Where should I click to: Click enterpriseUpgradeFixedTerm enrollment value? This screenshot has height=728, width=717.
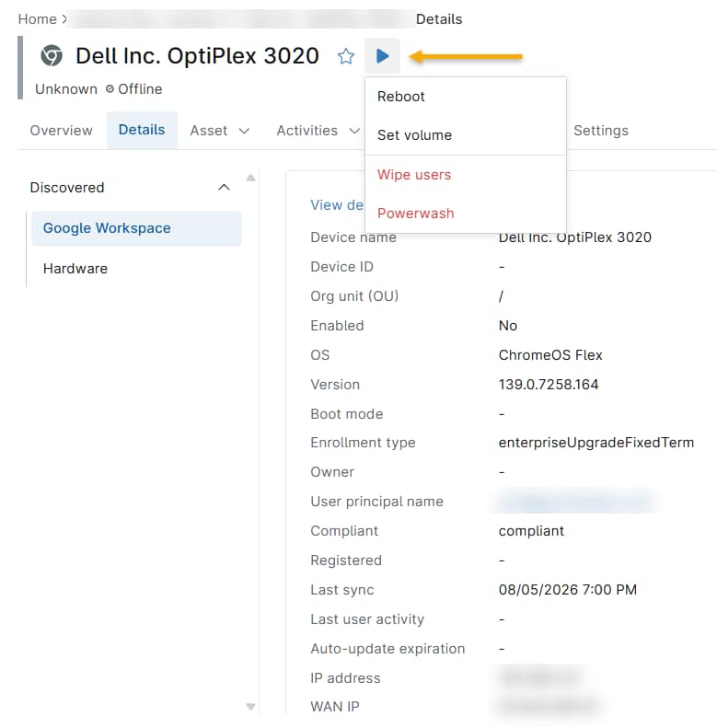point(596,443)
